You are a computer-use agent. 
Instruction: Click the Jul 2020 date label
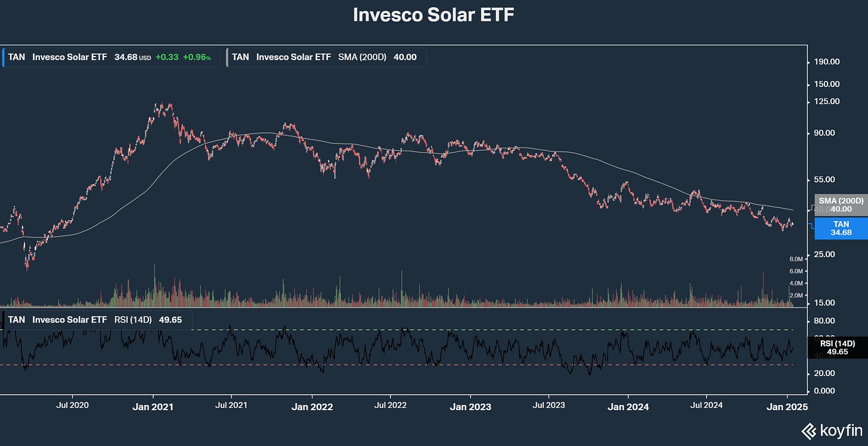pos(73,405)
